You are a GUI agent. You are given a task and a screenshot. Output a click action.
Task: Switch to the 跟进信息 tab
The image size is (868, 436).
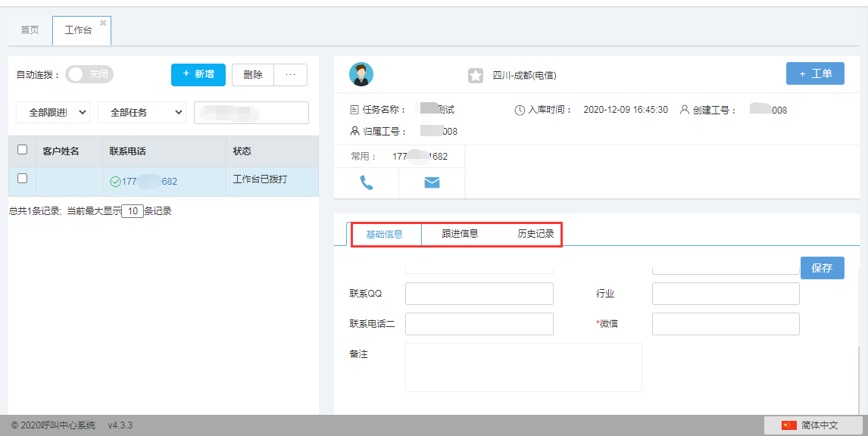click(460, 234)
